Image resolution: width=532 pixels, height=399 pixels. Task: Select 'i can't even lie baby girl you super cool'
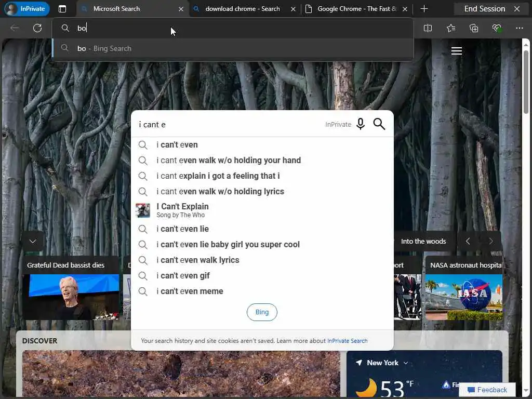pyautogui.click(x=262, y=245)
